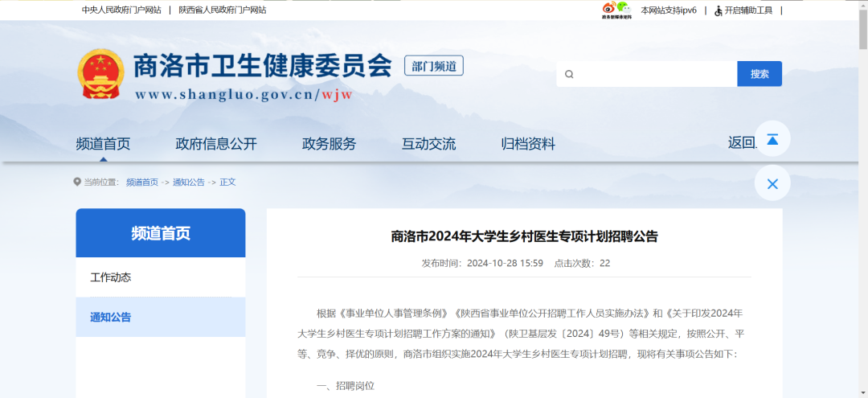Click the national emblem logo
Screen dimensions: 868x398
pos(100,75)
